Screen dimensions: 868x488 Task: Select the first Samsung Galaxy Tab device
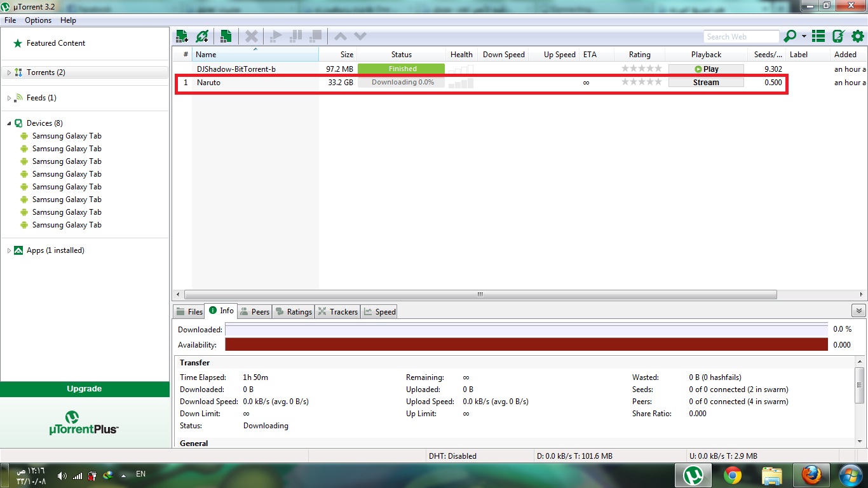pos(67,136)
